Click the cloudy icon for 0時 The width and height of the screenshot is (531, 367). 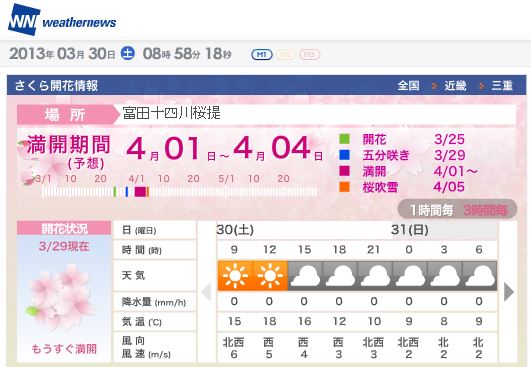410,276
